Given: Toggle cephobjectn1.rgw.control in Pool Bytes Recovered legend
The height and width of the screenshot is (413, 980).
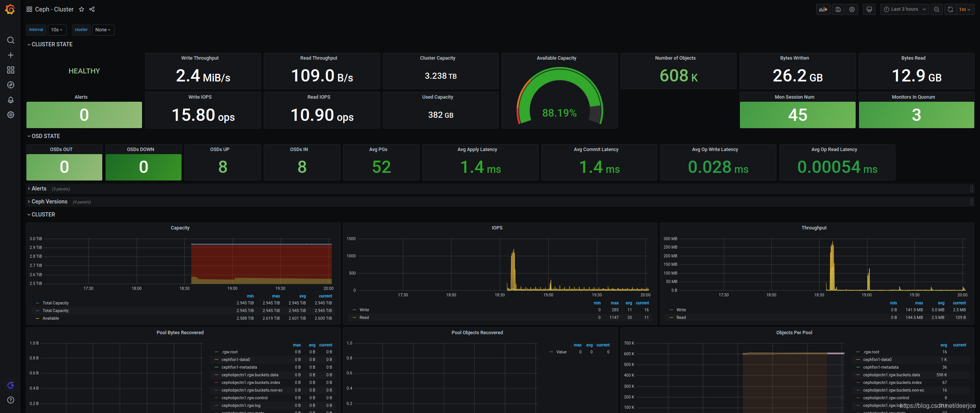Looking at the screenshot, I should [x=245, y=398].
